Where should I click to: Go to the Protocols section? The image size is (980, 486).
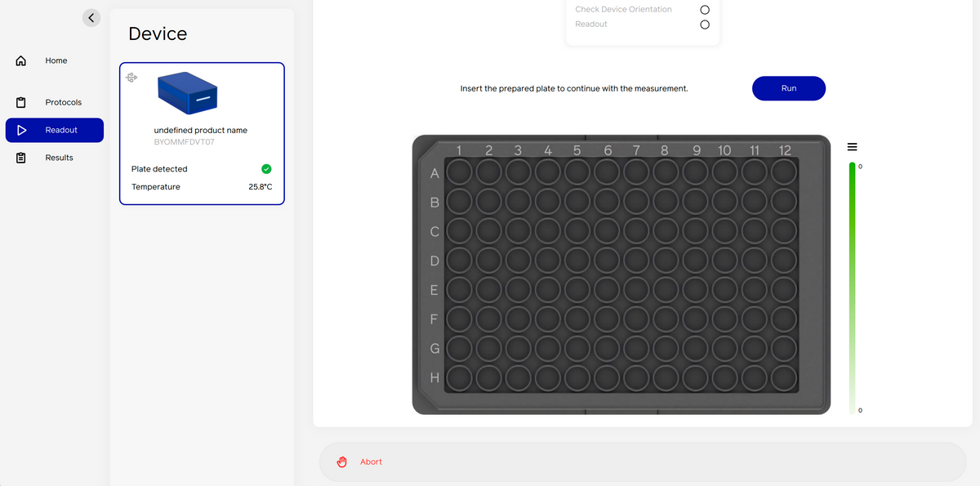click(64, 102)
